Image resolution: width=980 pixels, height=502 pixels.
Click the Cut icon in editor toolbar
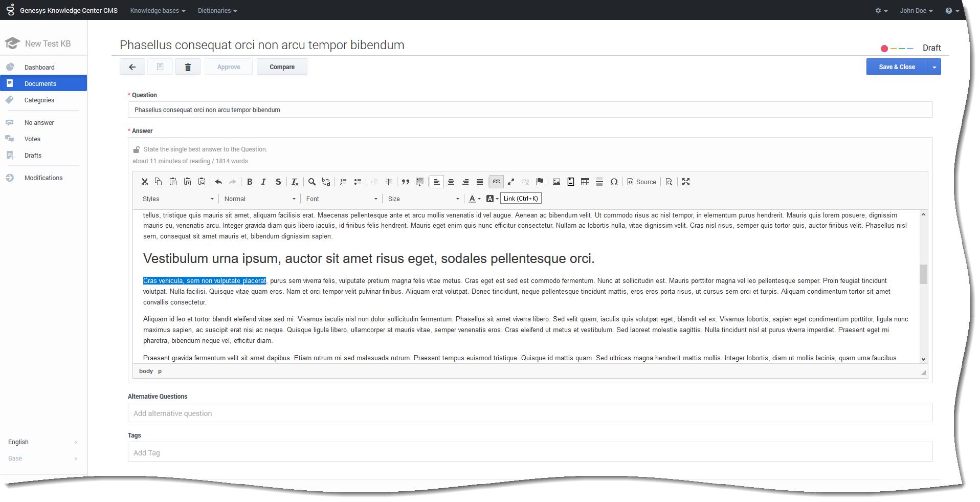click(145, 182)
